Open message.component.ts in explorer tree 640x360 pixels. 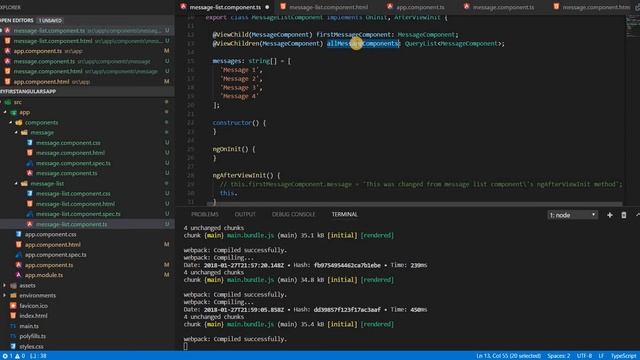[67, 173]
